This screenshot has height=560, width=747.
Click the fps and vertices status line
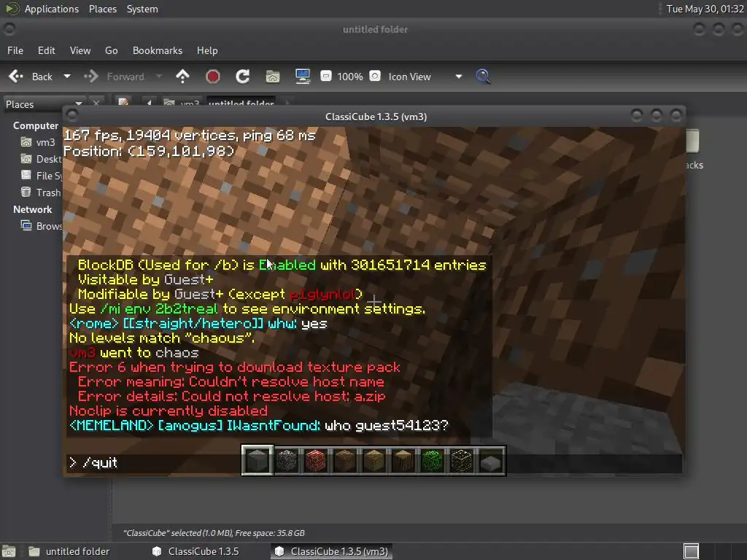point(190,135)
